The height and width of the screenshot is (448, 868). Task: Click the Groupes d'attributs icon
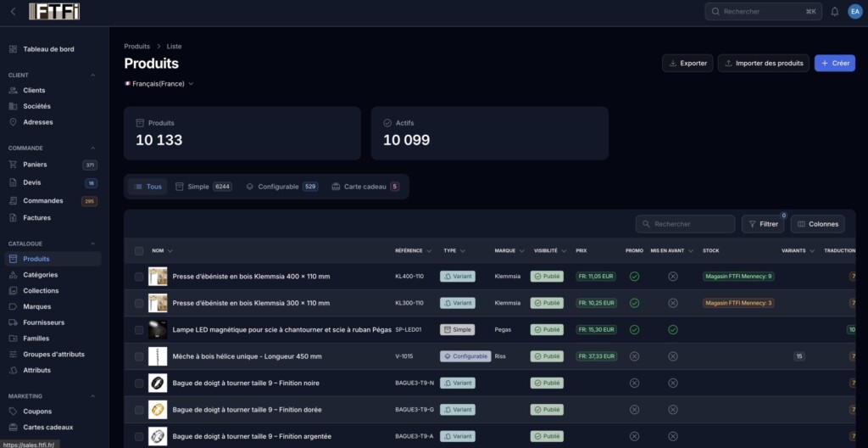coord(14,355)
